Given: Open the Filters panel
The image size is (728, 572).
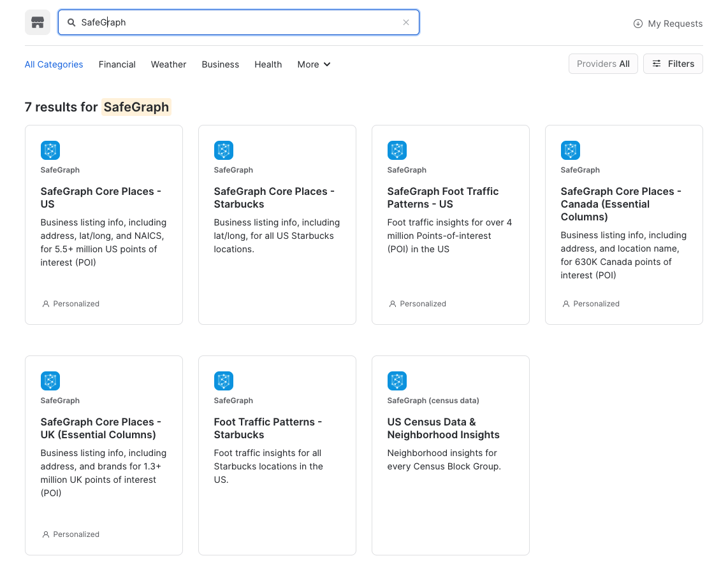Looking at the screenshot, I should click(x=673, y=64).
